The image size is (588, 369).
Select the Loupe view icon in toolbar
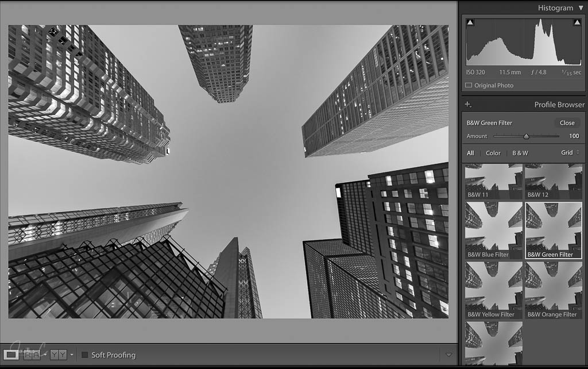[x=11, y=355]
